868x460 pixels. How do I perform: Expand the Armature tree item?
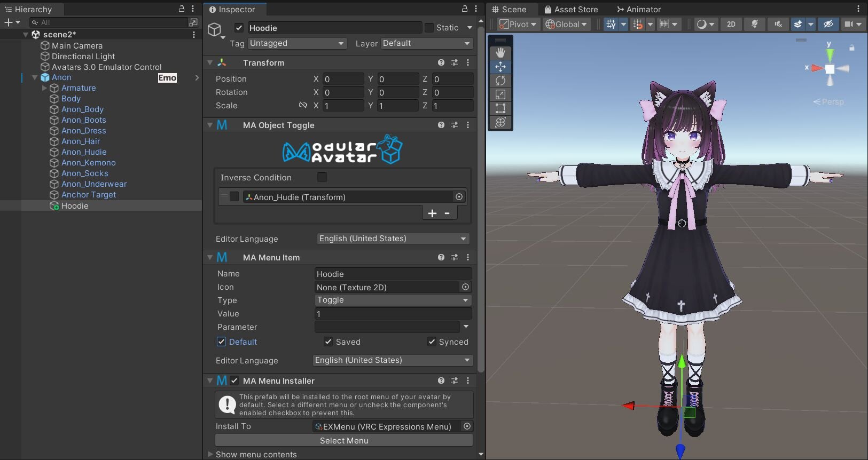point(44,88)
